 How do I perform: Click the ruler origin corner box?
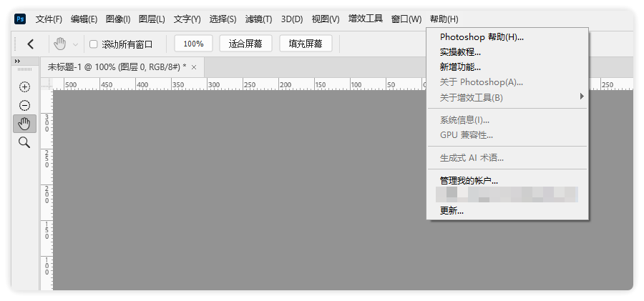click(x=47, y=84)
